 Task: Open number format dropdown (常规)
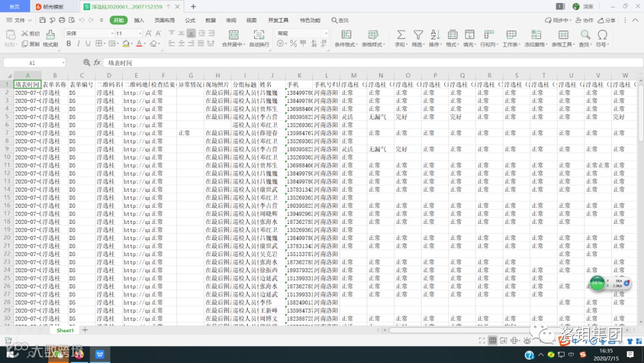[326, 33]
